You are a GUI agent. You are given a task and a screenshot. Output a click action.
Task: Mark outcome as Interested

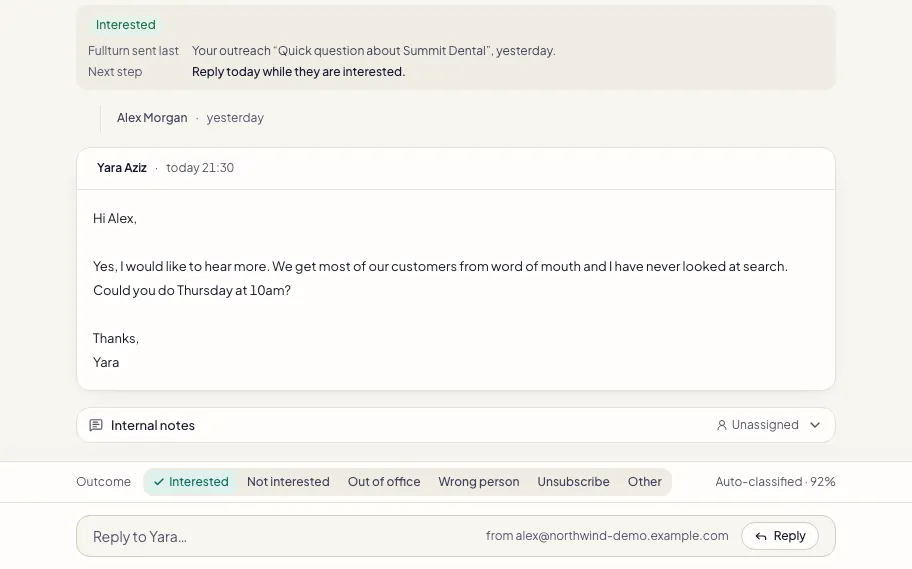tap(191, 482)
